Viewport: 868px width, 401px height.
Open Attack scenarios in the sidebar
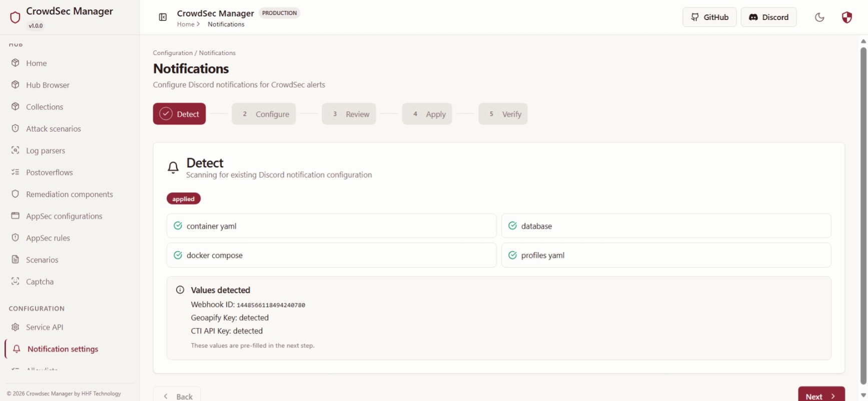point(54,128)
